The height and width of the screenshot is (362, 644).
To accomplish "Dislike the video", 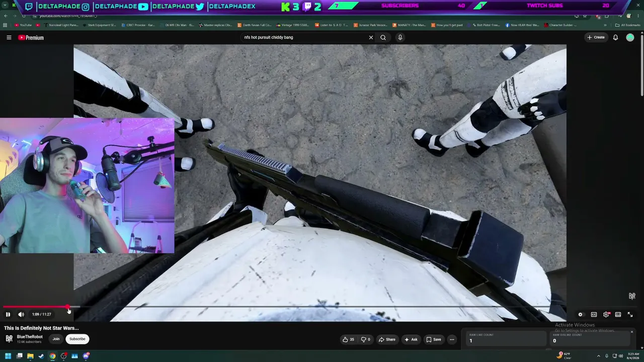I will [x=365, y=339].
